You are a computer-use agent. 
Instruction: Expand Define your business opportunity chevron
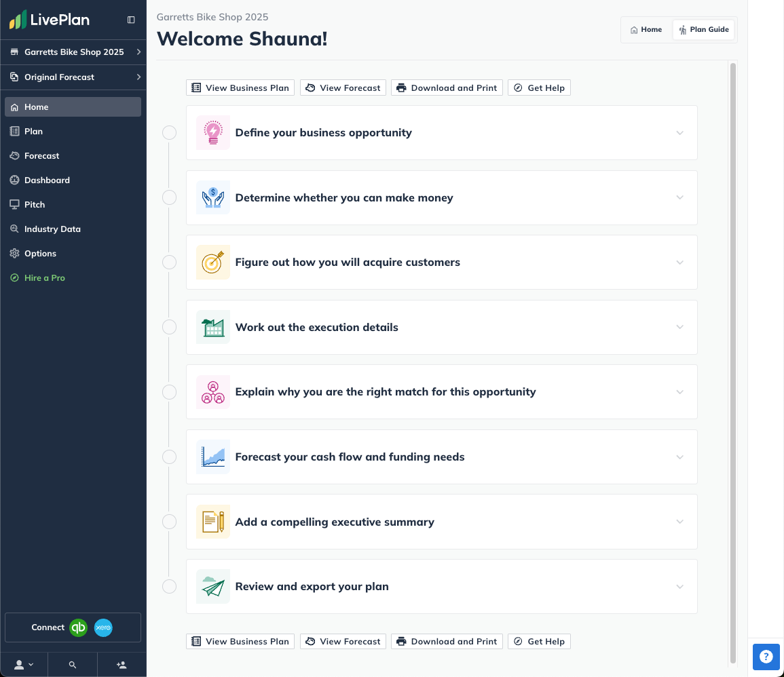click(680, 133)
